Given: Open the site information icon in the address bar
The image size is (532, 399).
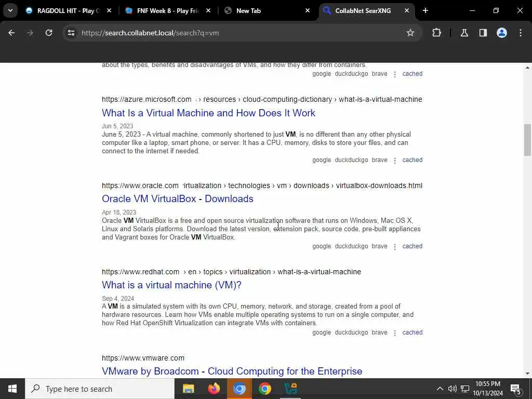Looking at the screenshot, I should (71, 33).
